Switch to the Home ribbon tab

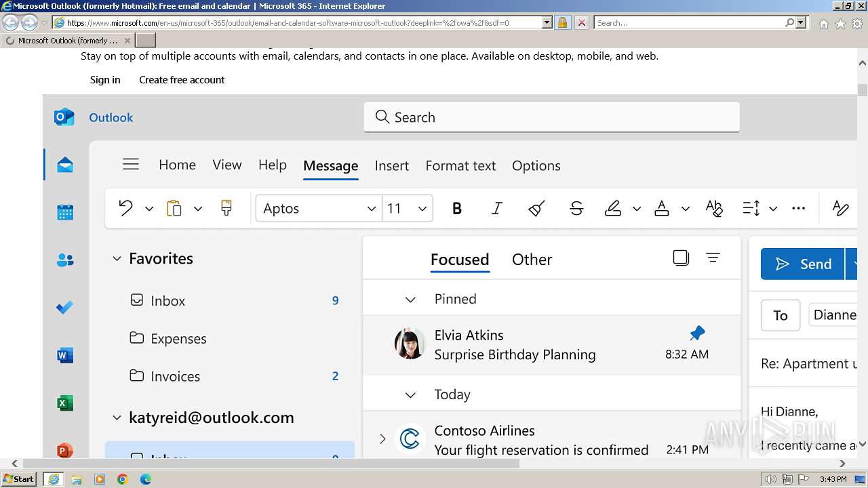(x=177, y=165)
